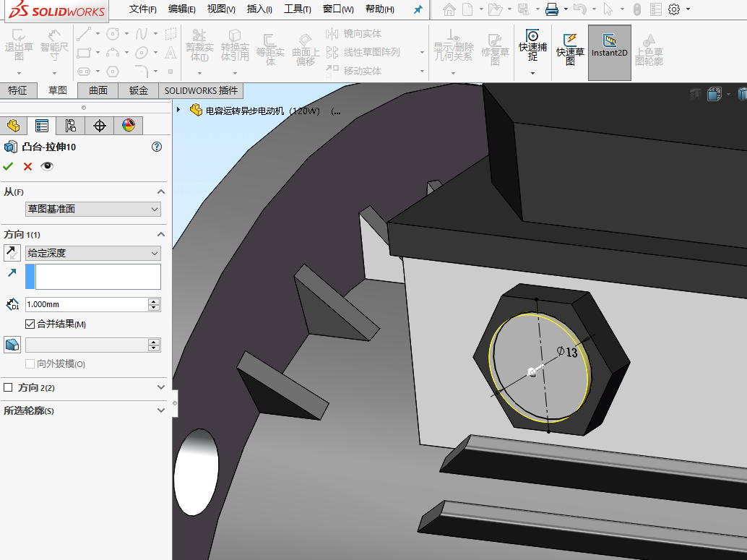The width and height of the screenshot is (747, 560).
Task: Open the 插入(I) menu
Action: click(259, 9)
